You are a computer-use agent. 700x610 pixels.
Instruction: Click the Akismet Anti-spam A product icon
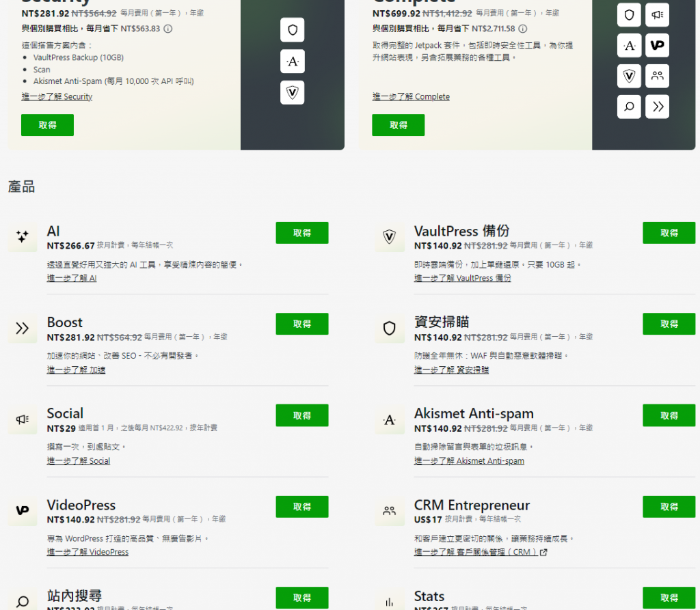(x=389, y=419)
